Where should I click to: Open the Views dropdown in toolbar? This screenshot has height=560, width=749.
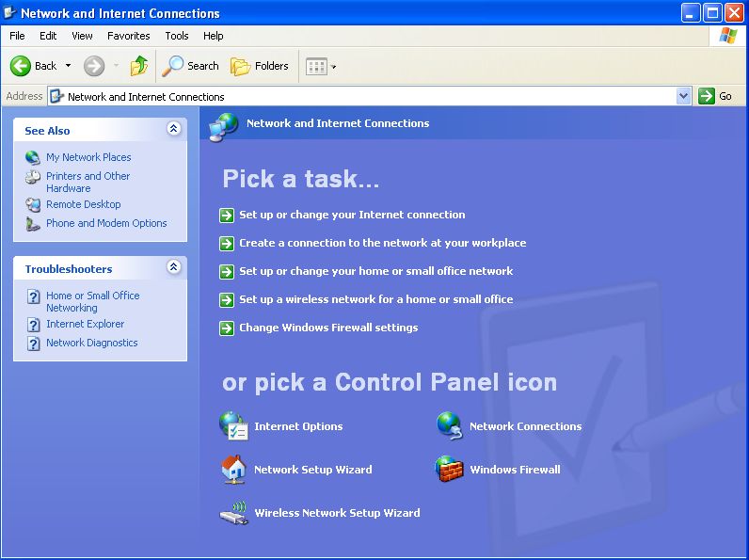tap(321, 66)
